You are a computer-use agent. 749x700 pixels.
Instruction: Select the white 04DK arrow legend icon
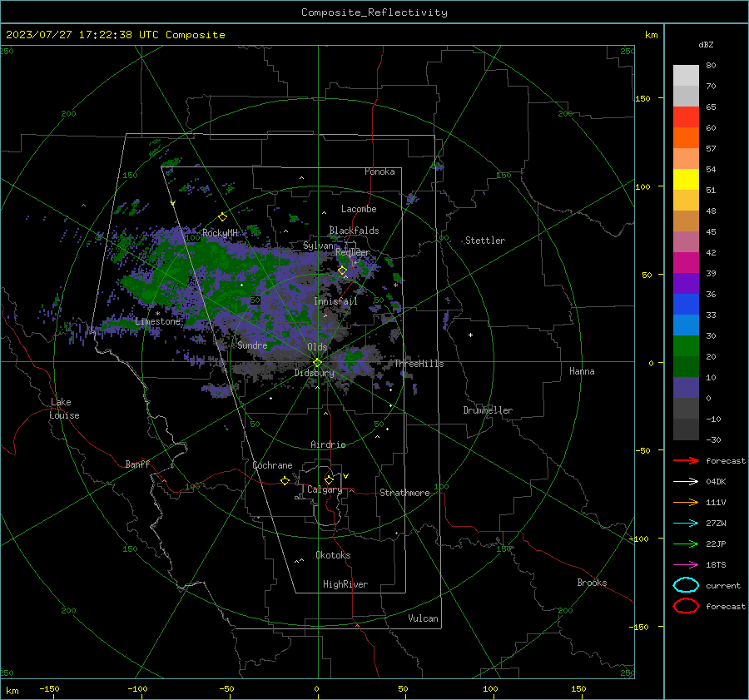(686, 482)
